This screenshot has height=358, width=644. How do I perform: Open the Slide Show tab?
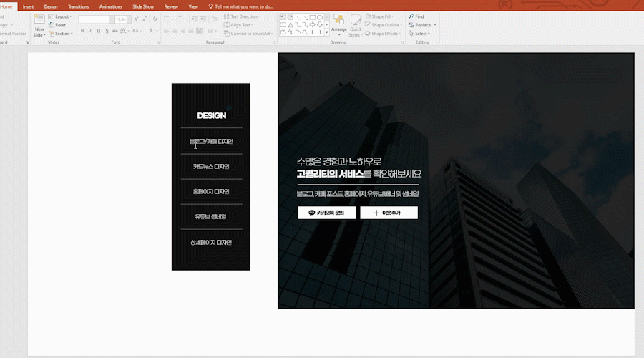143,6
